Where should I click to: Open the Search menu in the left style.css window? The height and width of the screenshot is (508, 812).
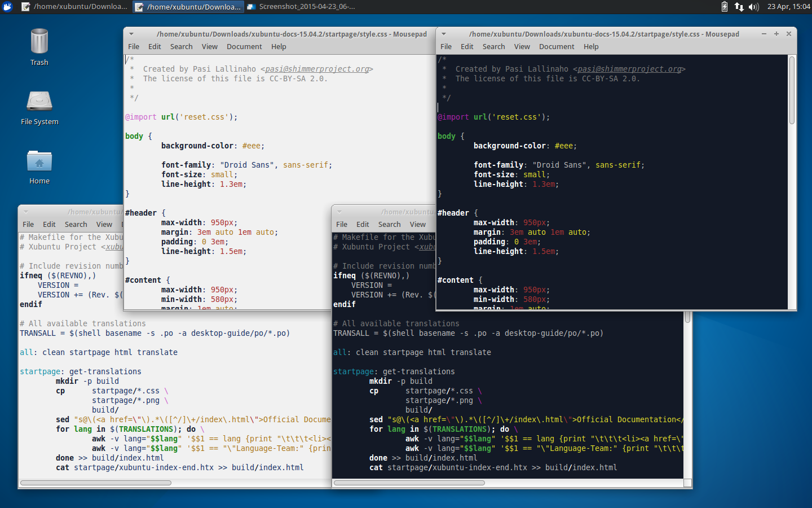(x=181, y=46)
